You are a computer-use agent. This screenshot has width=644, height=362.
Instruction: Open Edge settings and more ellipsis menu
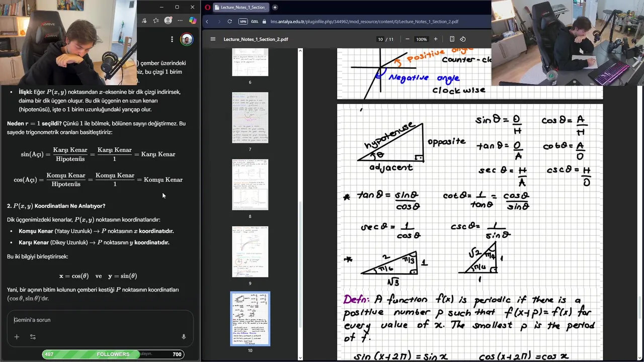(180, 21)
